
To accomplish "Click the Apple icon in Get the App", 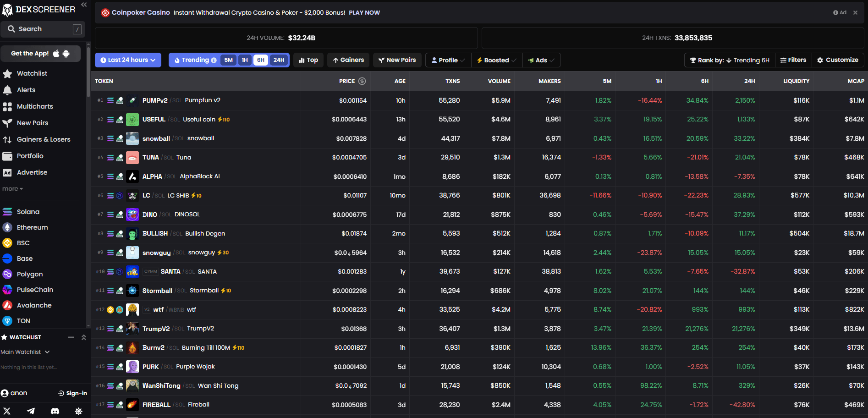I will coord(56,54).
